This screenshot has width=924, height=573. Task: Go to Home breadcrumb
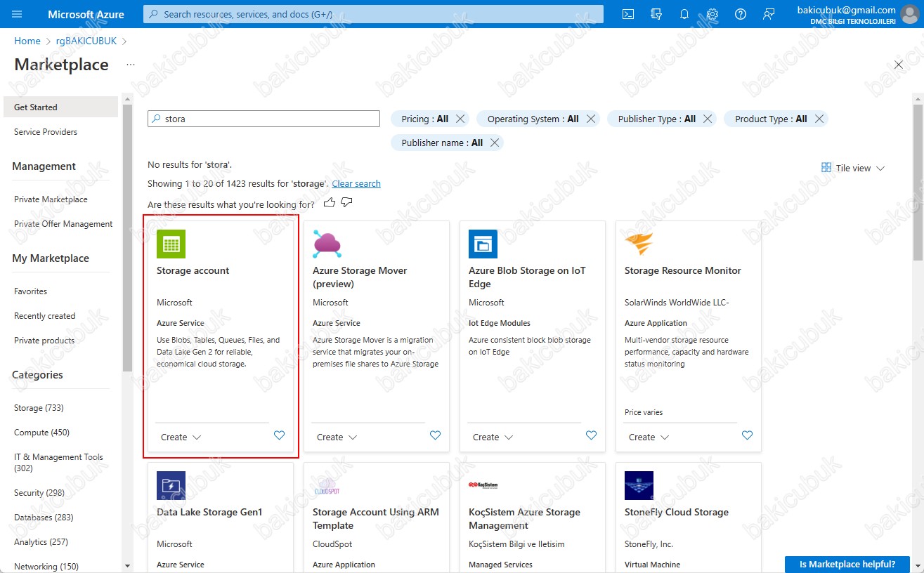(27, 41)
